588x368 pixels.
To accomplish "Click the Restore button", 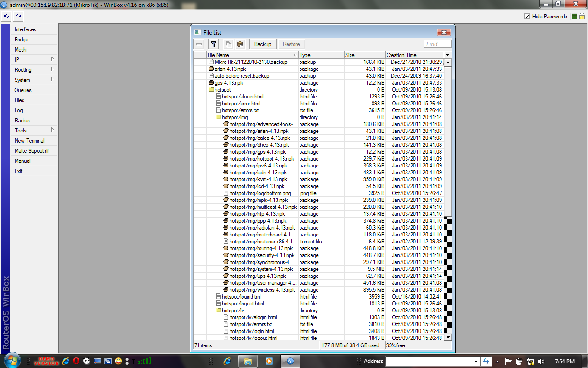I will pos(291,44).
